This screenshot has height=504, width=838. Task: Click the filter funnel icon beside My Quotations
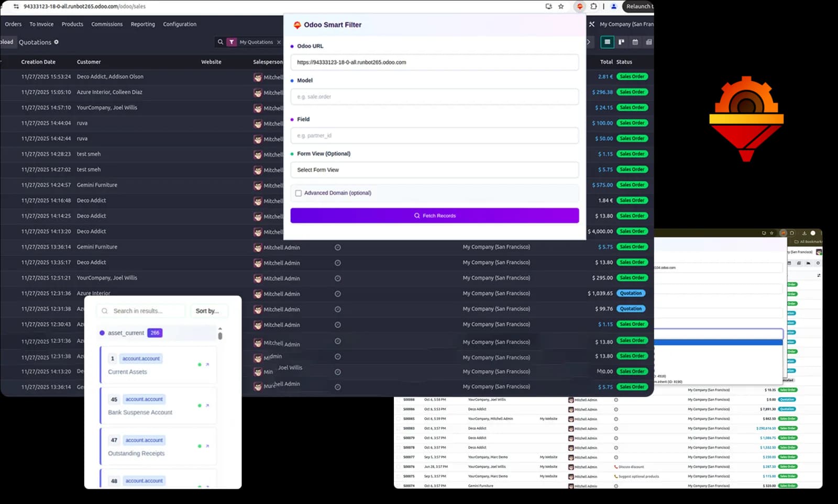click(x=231, y=42)
